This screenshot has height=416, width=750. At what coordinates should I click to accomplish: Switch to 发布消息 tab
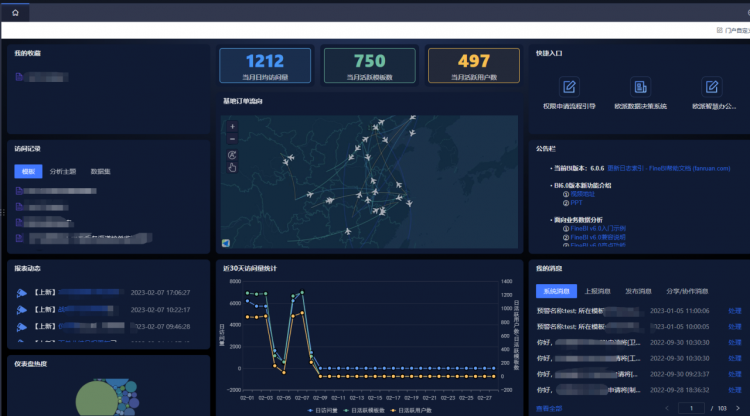click(x=638, y=291)
